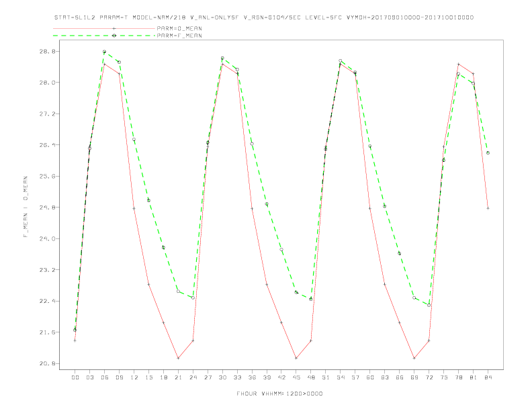The height and width of the screenshot is (411, 532).
Task: Click x-axis hour label 42
Action: [281, 377]
